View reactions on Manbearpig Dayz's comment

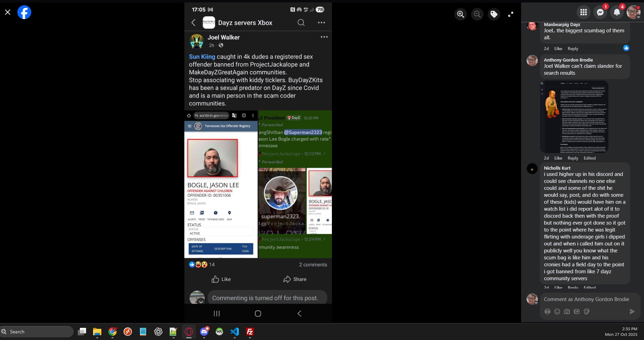[x=626, y=48]
